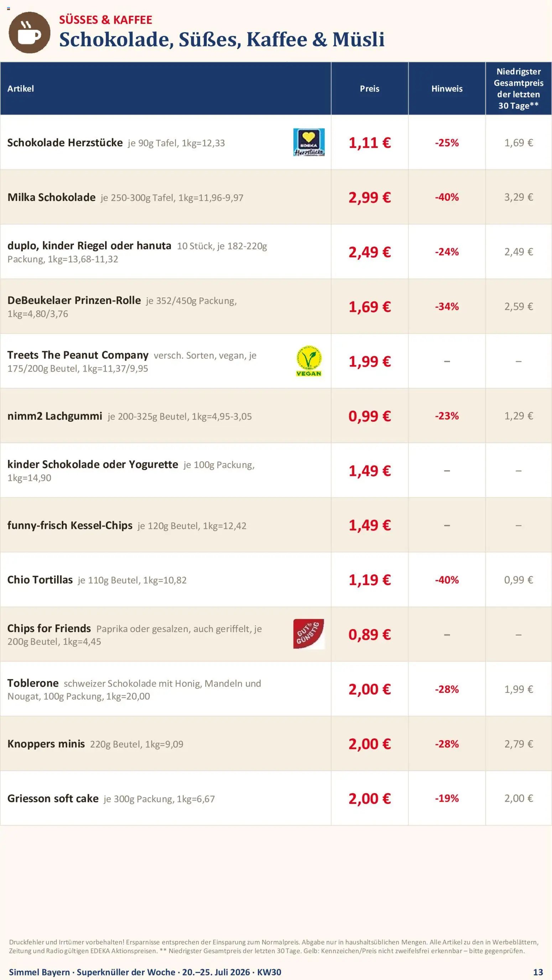This screenshot has width=552, height=980.
Task: Click the nimm2 Lachgummi product name
Action: click(55, 416)
